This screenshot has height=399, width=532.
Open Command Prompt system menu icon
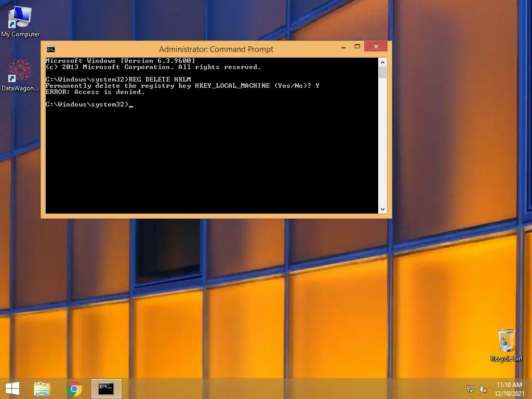pyautogui.click(x=51, y=49)
